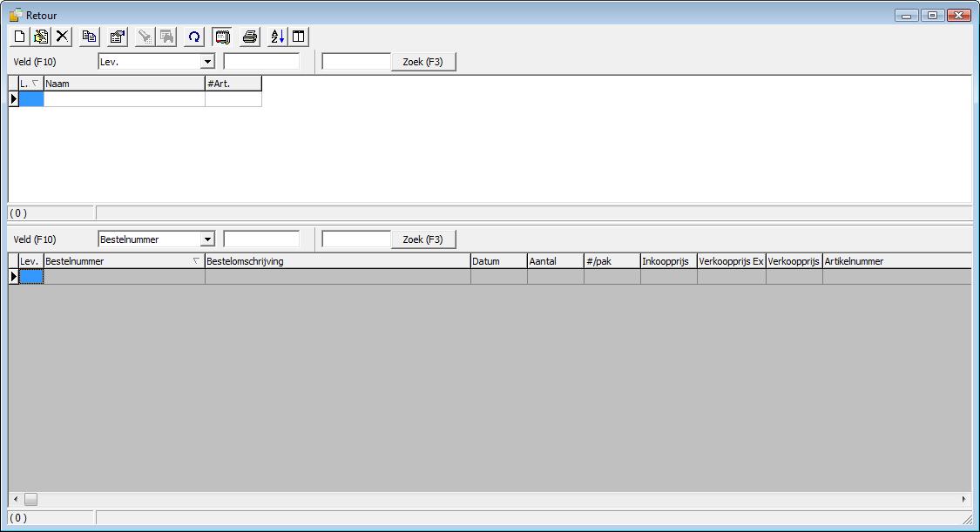The image size is (980, 532).
Task: Click the Delete X toolbar icon
Action: 63,37
